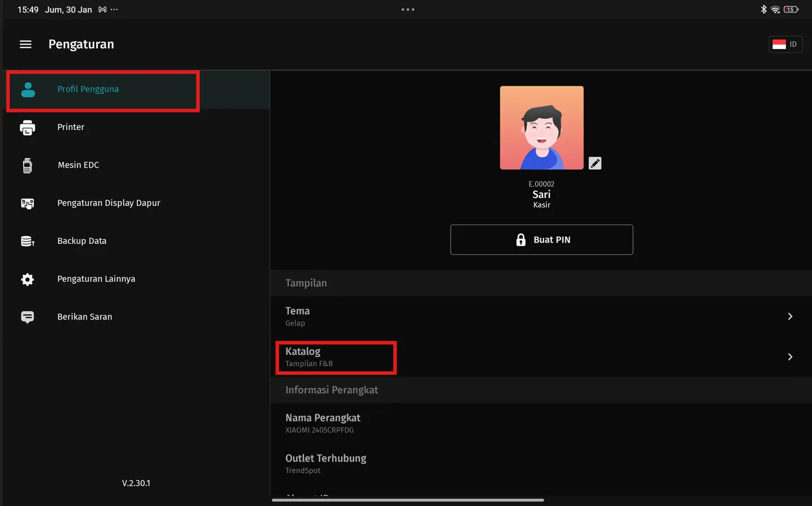Click the horizontal scroll bar at bottom

(407, 500)
